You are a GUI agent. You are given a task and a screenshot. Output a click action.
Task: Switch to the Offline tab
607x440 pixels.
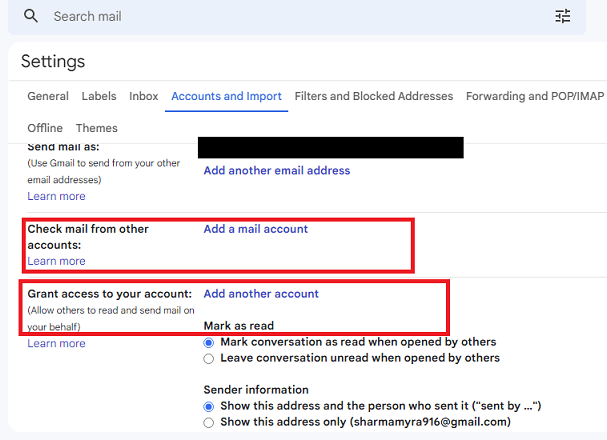click(x=45, y=128)
